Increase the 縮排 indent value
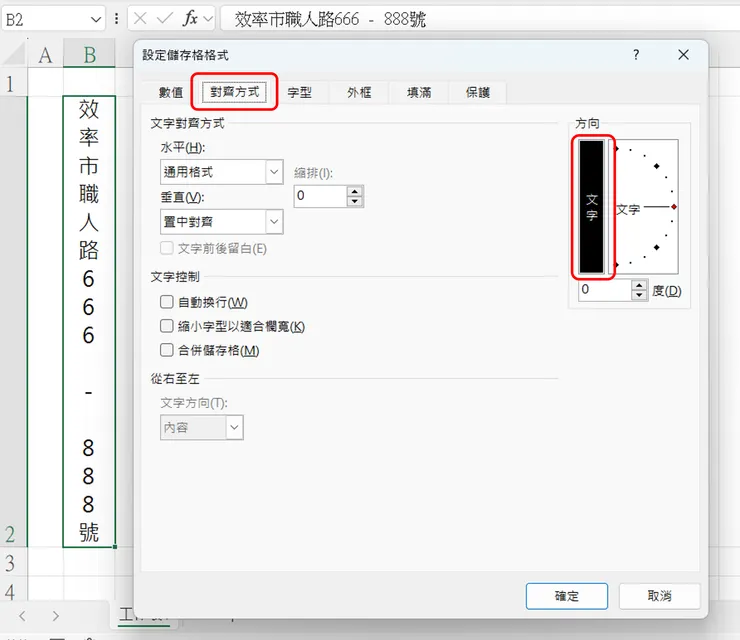740x640 pixels. click(x=354, y=191)
